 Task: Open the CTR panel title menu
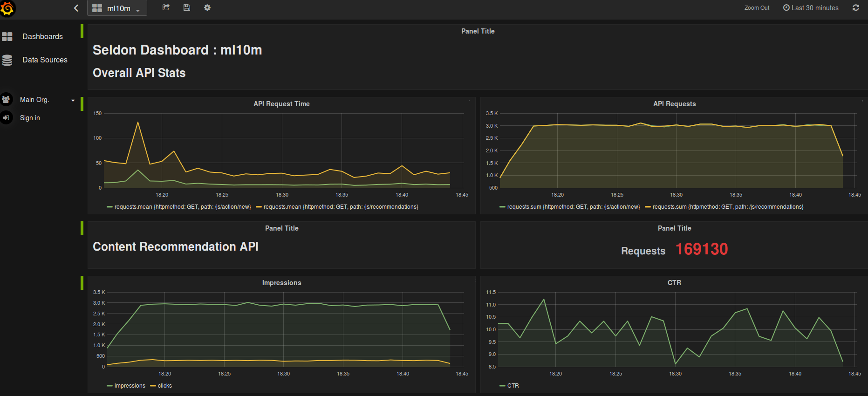click(x=674, y=283)
